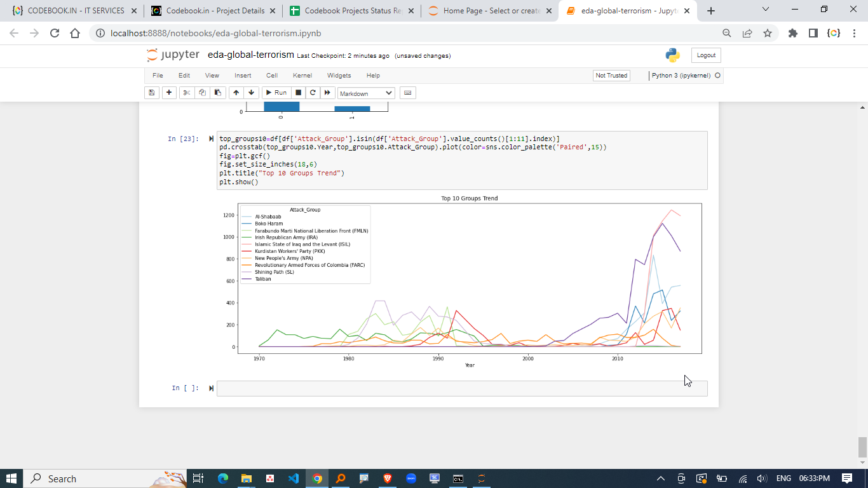
Task: Click the Top 10 Groups Trend chart
Action: click(470, 282)
